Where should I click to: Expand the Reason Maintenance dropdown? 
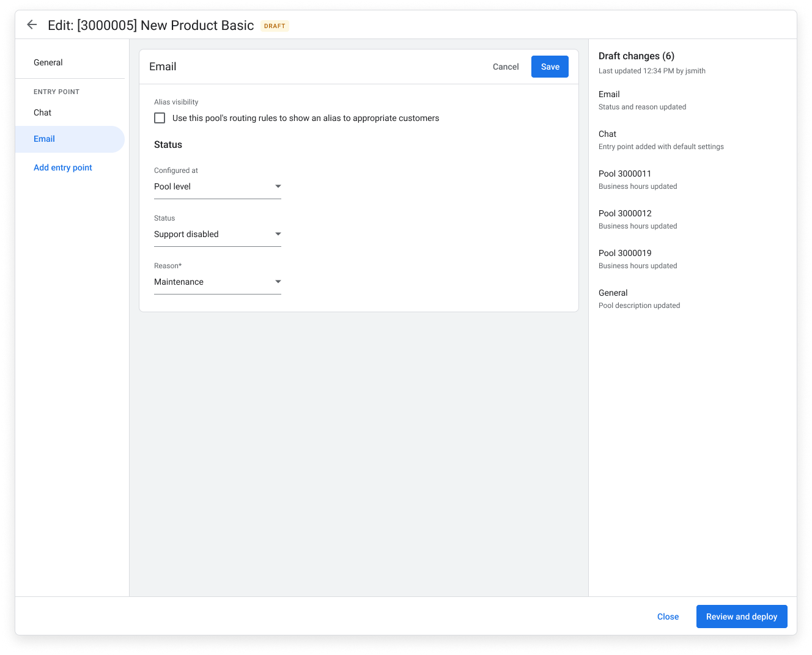pos(218,282)
